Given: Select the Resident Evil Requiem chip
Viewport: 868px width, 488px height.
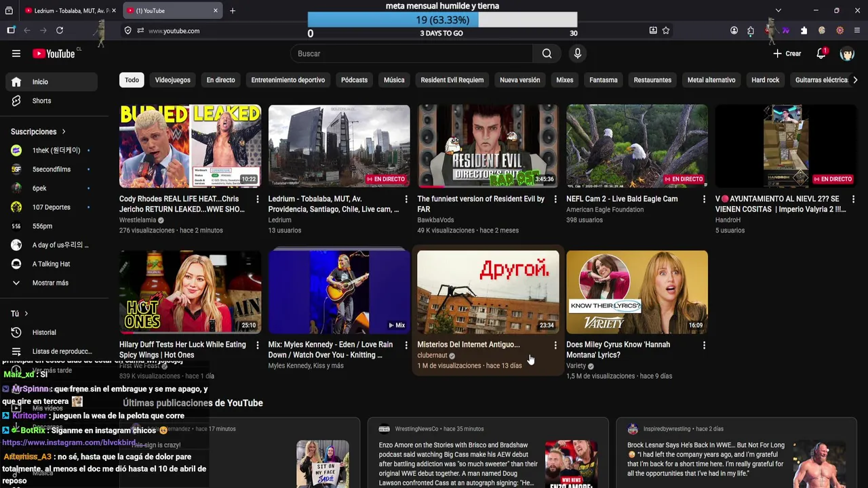Looking at the screenshot, I should tap(452, 80).
